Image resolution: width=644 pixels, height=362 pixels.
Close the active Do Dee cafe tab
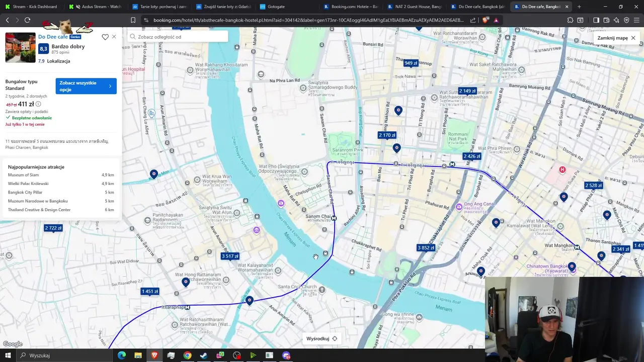coord(567,7)
